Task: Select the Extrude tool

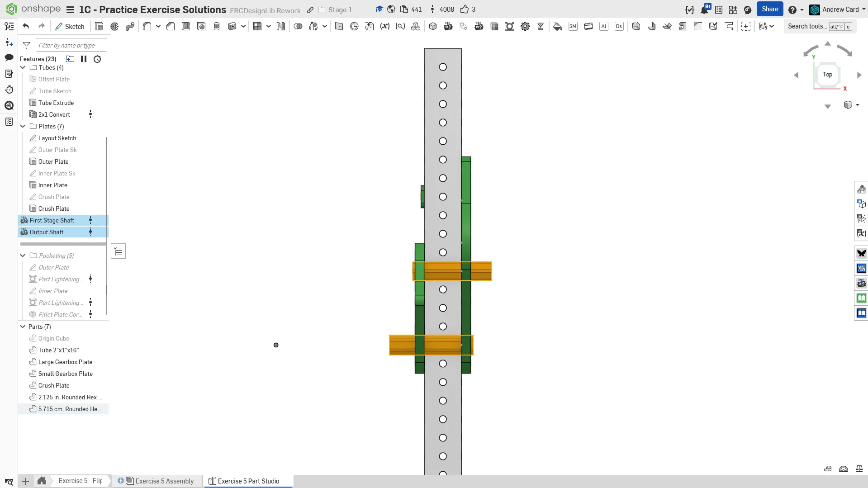Action: point(99,26)
